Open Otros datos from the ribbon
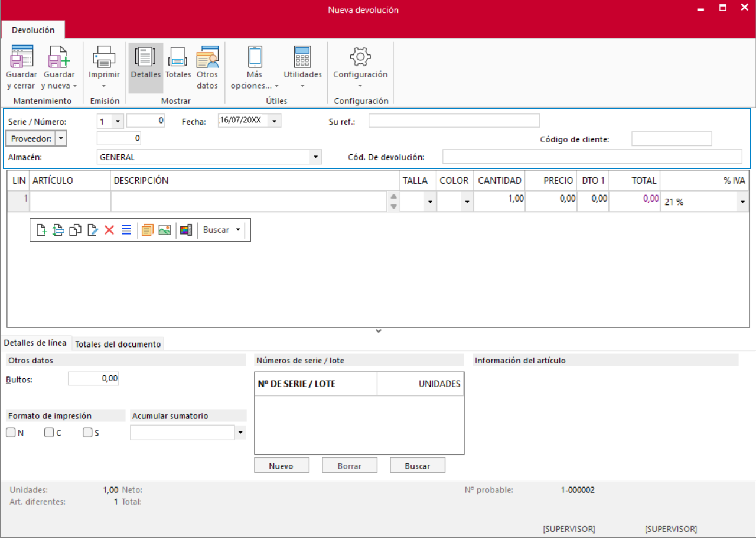Image resolution: width=756 pixels, height=539 pixels. pyautogui.click(x=207, y=67)
